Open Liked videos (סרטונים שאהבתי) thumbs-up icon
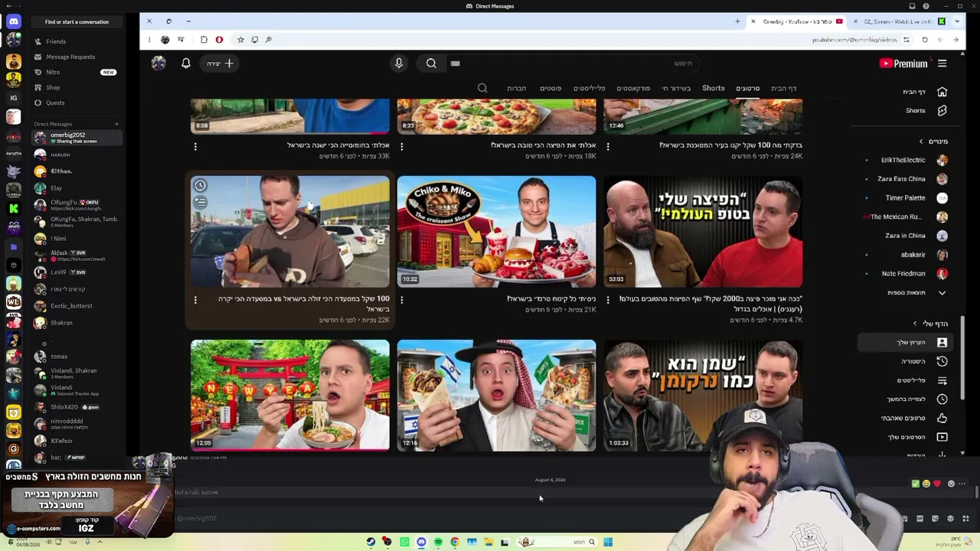Screen dimensions: 980x551 point(942,418)
